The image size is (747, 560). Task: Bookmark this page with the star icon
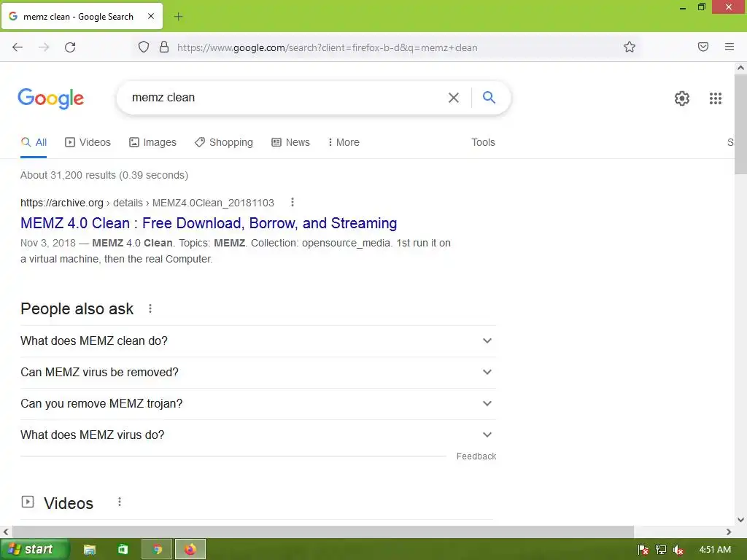630,47
